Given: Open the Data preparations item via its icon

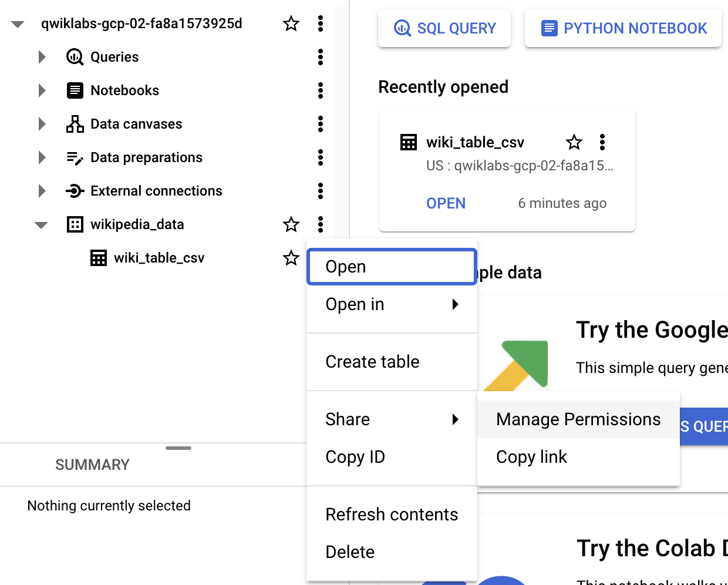Looking at the screenshot, I should pyautogui.click(x=75, y=157).
